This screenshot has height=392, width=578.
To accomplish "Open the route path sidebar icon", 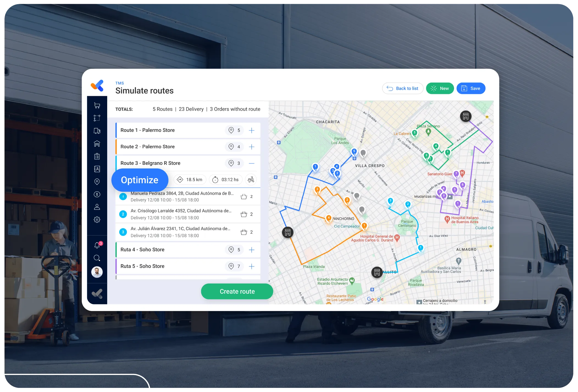I will (97, 118).
